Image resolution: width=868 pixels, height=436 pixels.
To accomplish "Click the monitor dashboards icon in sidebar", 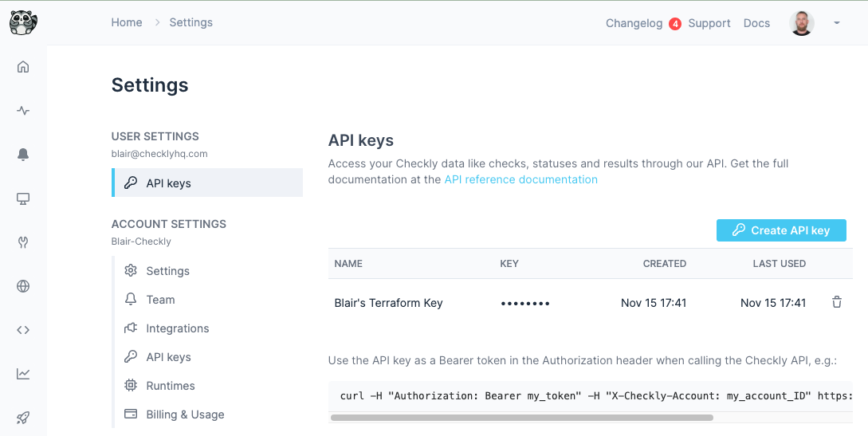I will tap(23, 198).
